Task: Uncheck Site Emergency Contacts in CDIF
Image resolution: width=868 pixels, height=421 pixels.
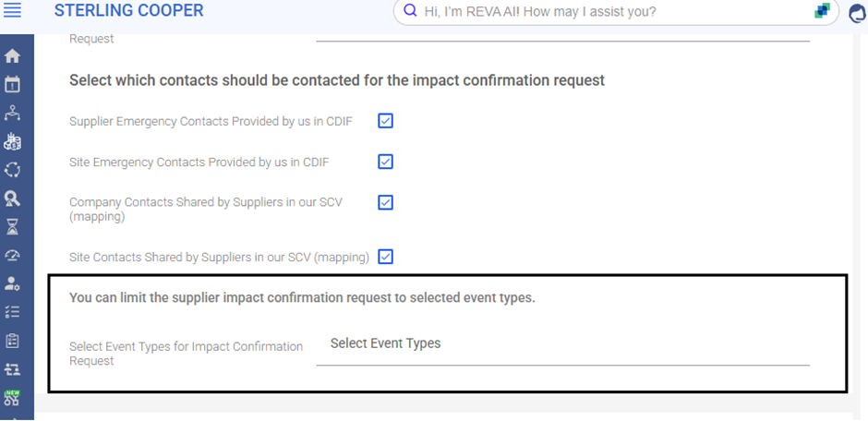Action: pyautogui.click(x=386, y=162)
